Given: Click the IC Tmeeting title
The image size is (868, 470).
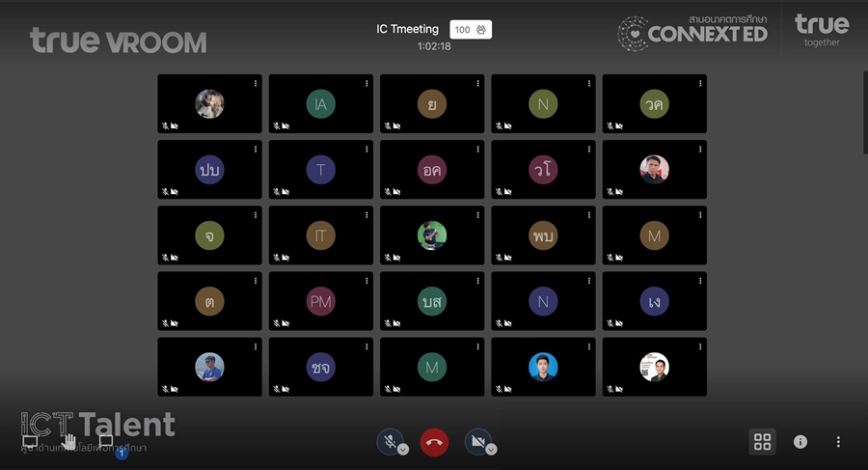Looking at the screenshot, I should 407,29.
